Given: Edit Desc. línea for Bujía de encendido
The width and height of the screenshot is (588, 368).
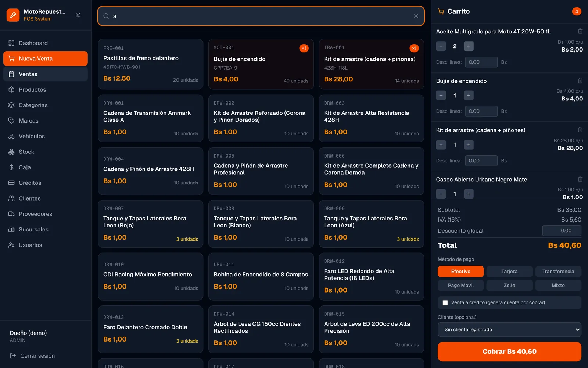Looking at the screenshot, I should tap(481, 111).
